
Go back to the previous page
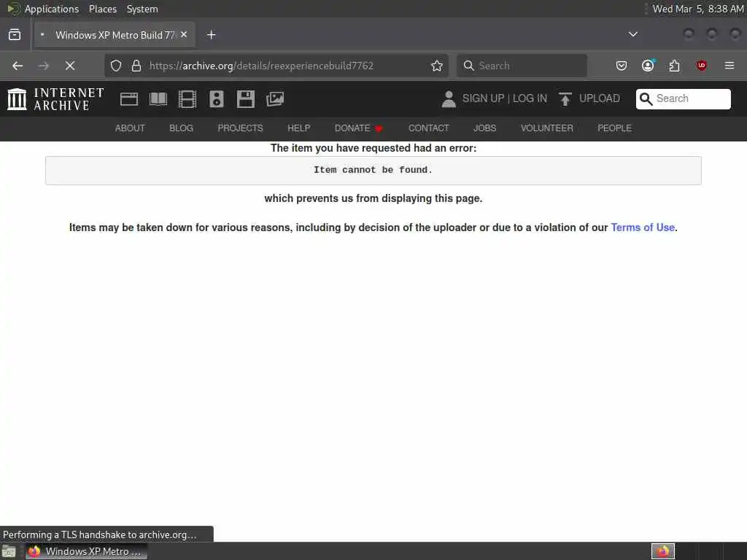(18, 66)
